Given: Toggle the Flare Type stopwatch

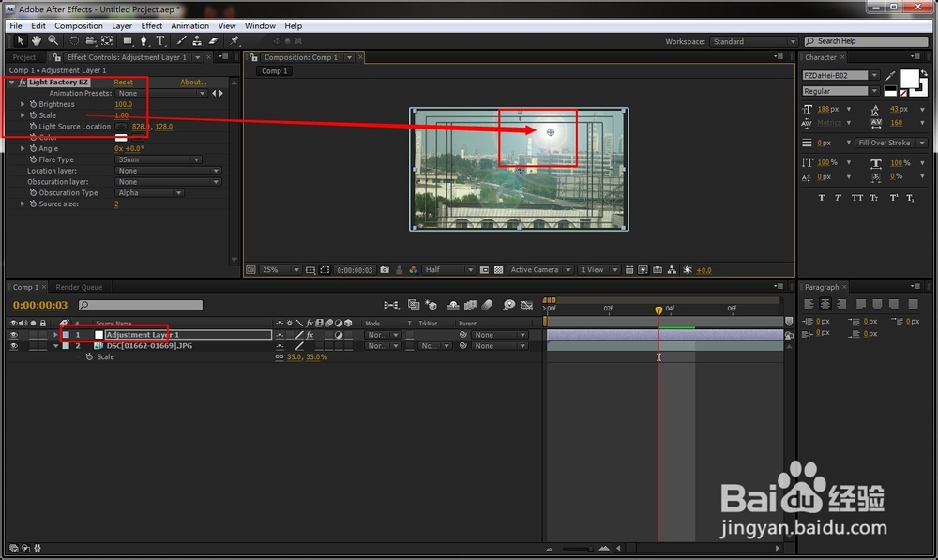Looking at the screenshot, I should 33,159.
